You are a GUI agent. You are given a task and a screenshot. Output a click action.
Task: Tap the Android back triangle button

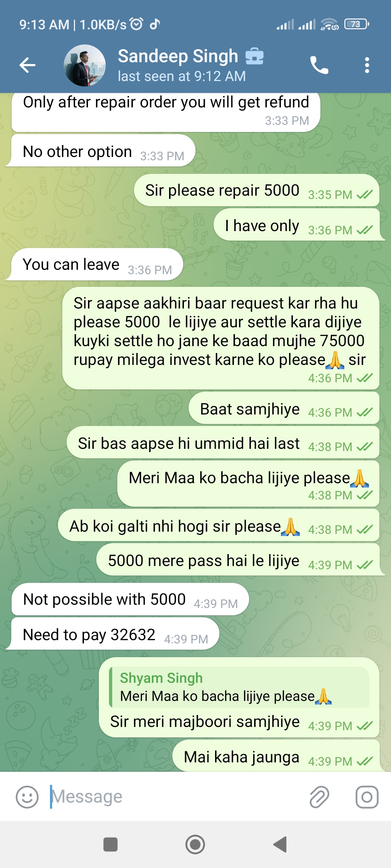point(280,844)
